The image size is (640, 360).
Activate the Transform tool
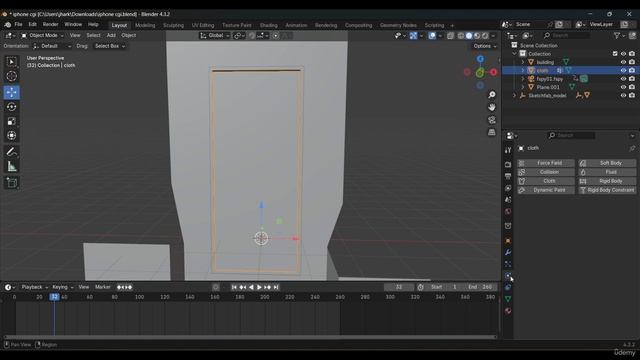point(11,136)
